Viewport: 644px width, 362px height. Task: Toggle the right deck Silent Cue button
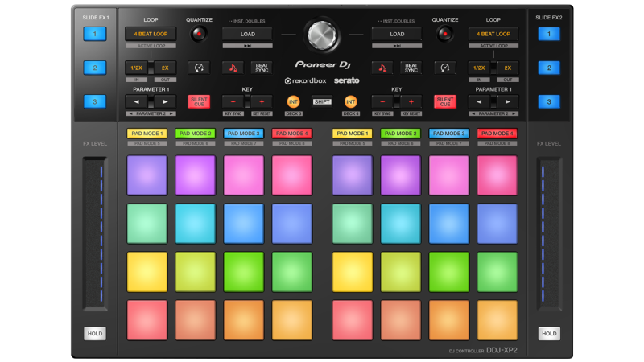point(444,102)
